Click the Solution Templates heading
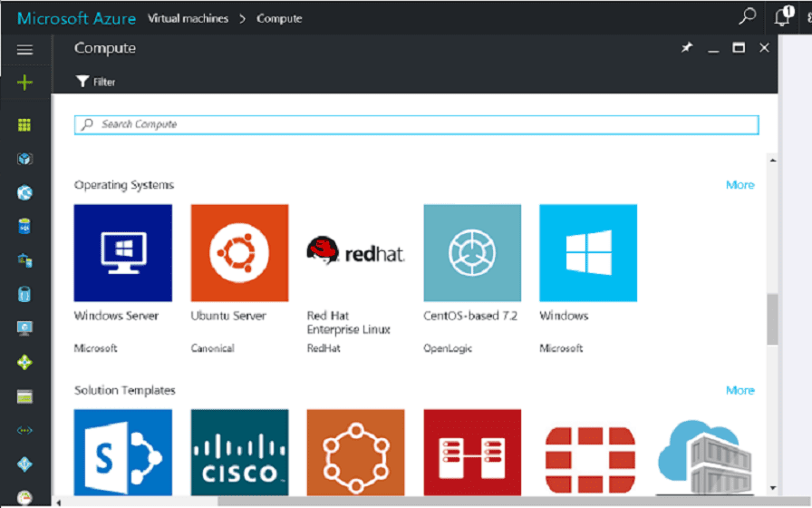Viewport: 812px width, 508px height. (x=125, y=390)
